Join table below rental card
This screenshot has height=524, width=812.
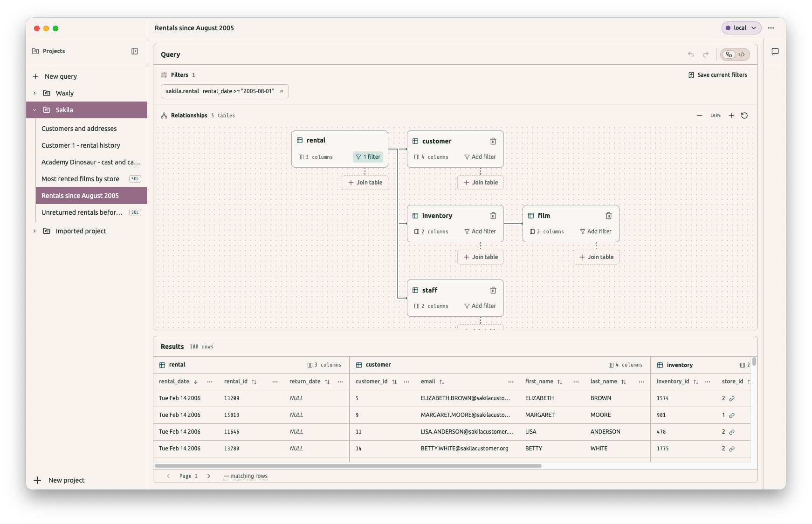[365, 183]
